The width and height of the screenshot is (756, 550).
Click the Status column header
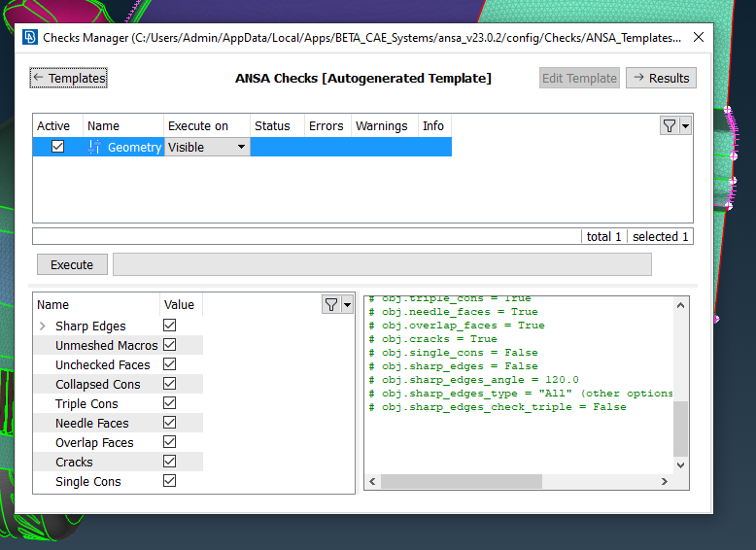point(277,125)
